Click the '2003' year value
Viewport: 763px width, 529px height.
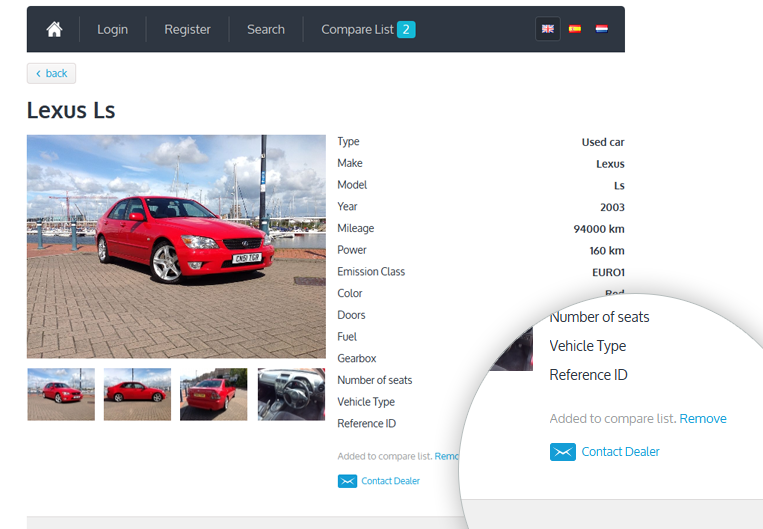pos(612,207)
